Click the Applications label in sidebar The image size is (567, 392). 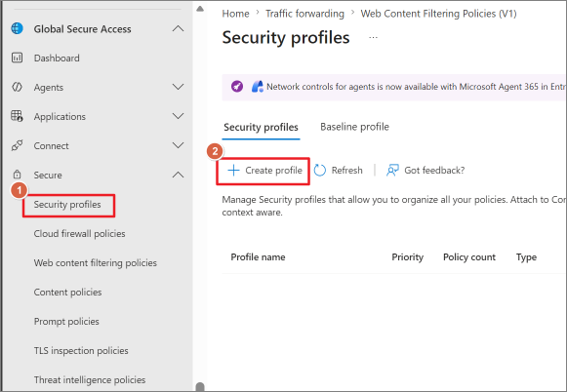(60, 117)
